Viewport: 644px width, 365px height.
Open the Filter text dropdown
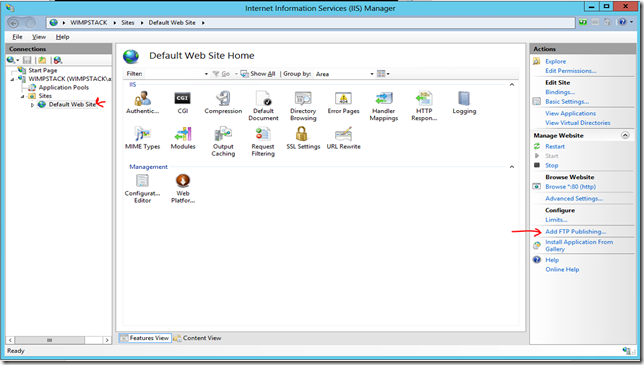[x=206, y=74]
